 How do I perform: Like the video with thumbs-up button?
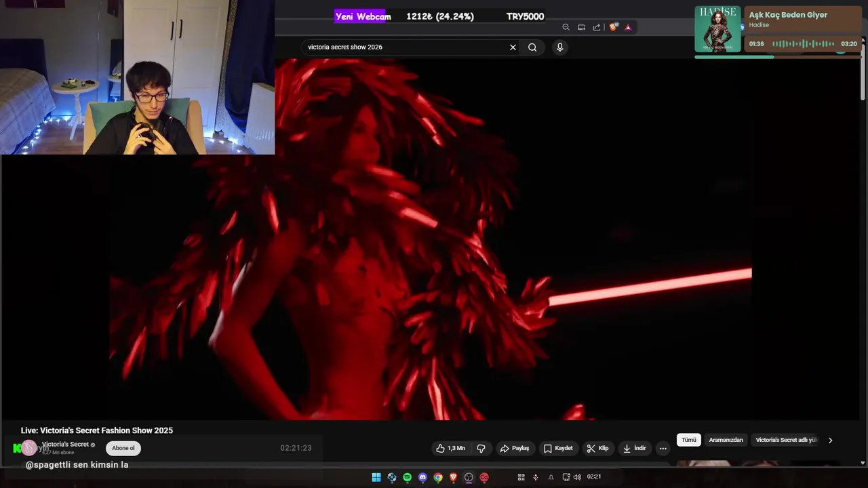coord(450,448)
